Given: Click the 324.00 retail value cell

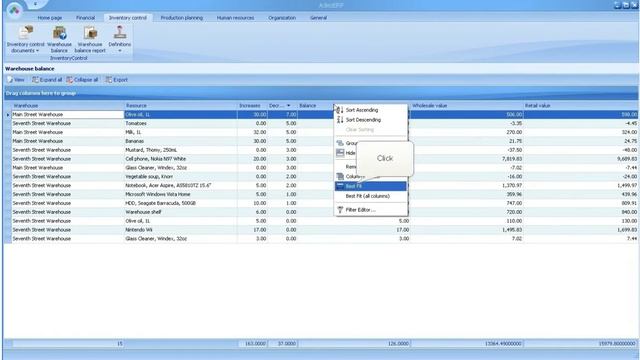Looking at the screenshot, I should click(581, 132).
